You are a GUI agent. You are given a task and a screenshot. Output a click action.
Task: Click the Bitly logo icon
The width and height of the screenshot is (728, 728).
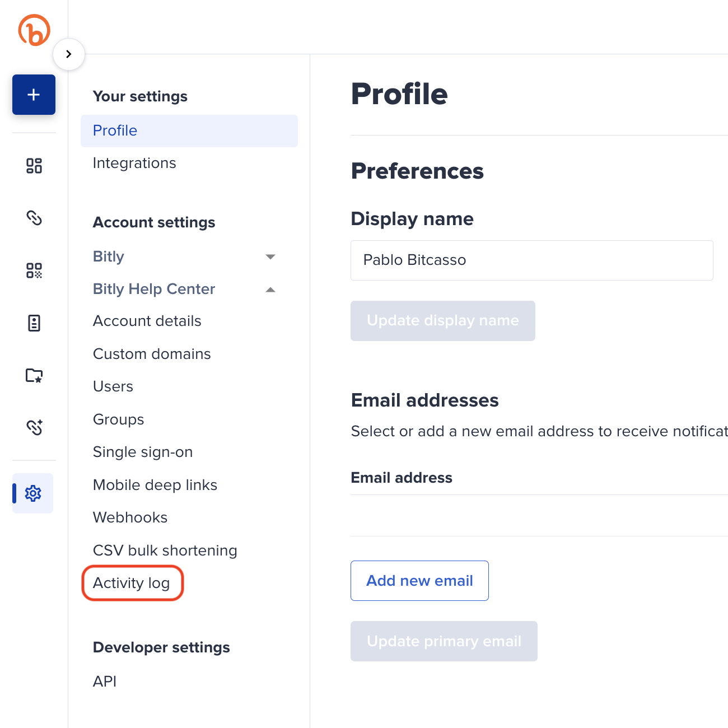[x=34, y=30]
